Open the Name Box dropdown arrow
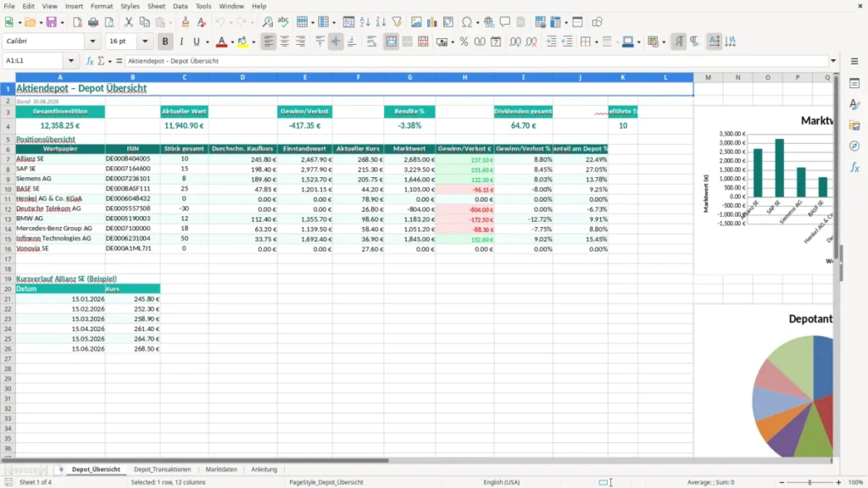Image resolution: width=868 pixels, height=488 pixels. (x=71, y=61)
